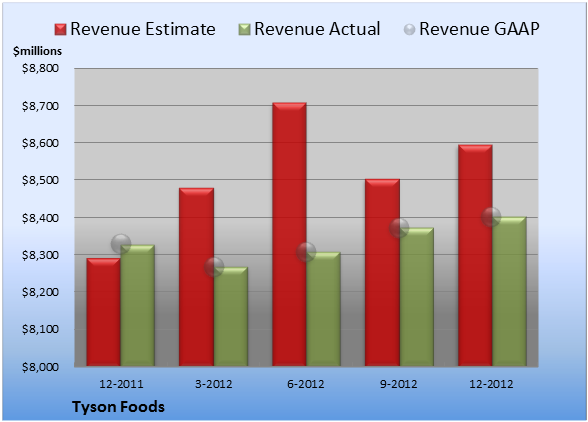
Task: Select the red estimate bar for 12-2012
Action: pyautogui.click(x=475, y=255)
